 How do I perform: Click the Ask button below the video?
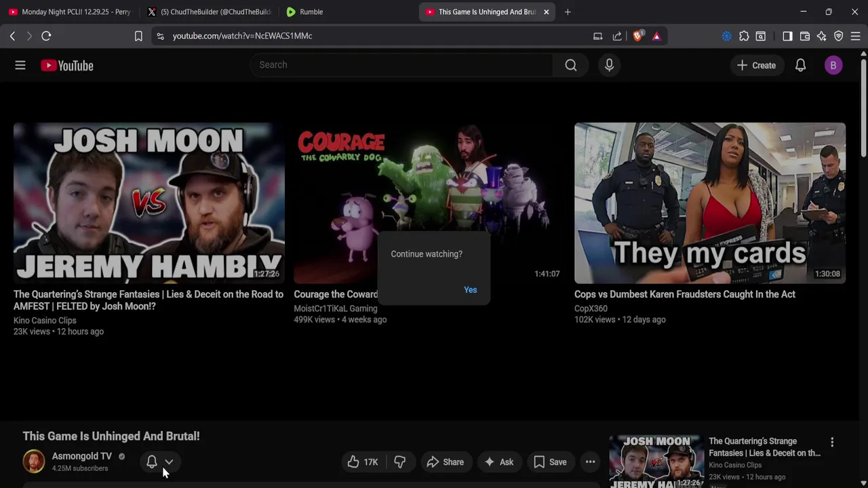499,462
